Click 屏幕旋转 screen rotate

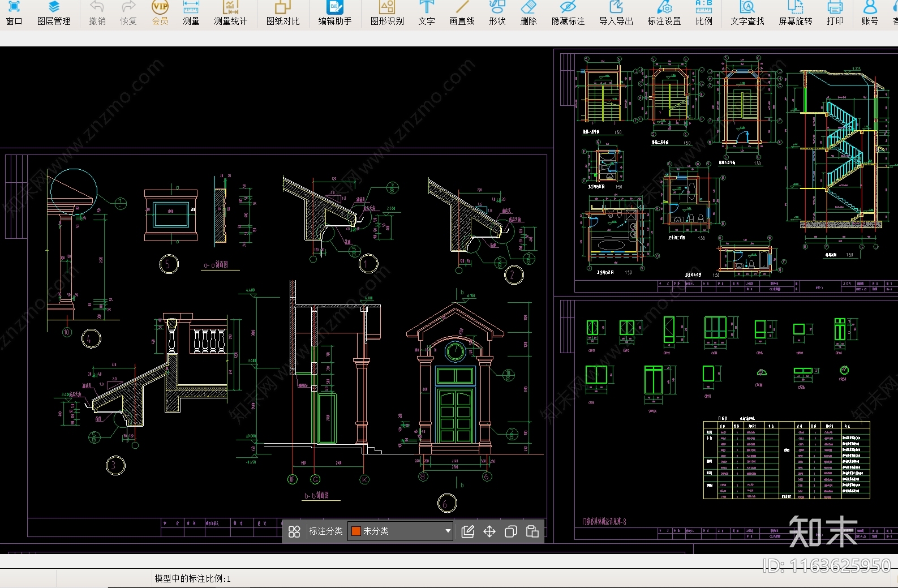point(796,14)
